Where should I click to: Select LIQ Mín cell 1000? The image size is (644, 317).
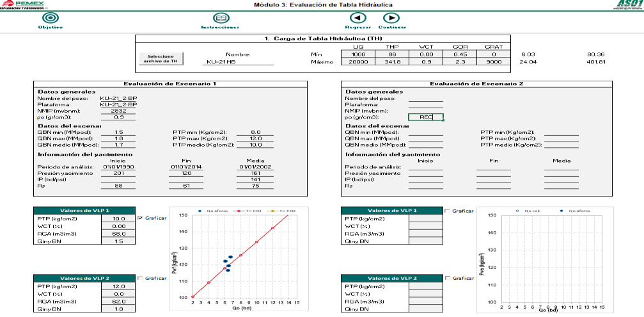pos(357,54)
